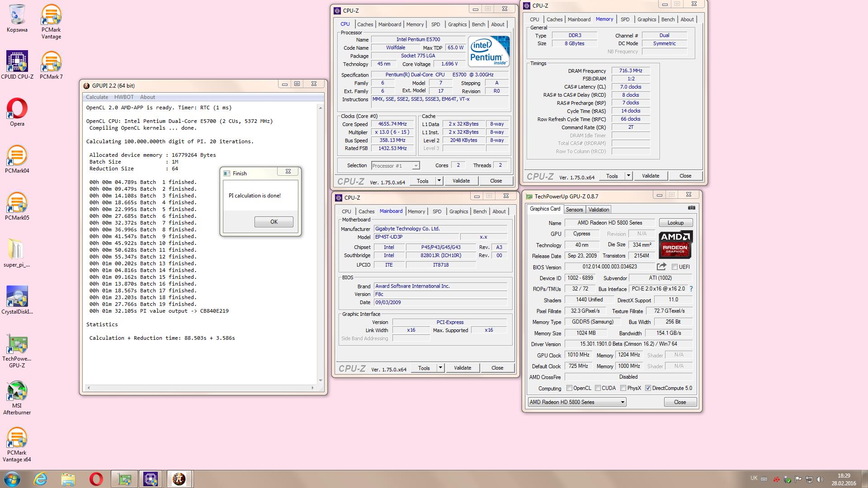
Task: Click GPUPI vertical scrollbar down arrow
Action: click(x=321, y=380)
